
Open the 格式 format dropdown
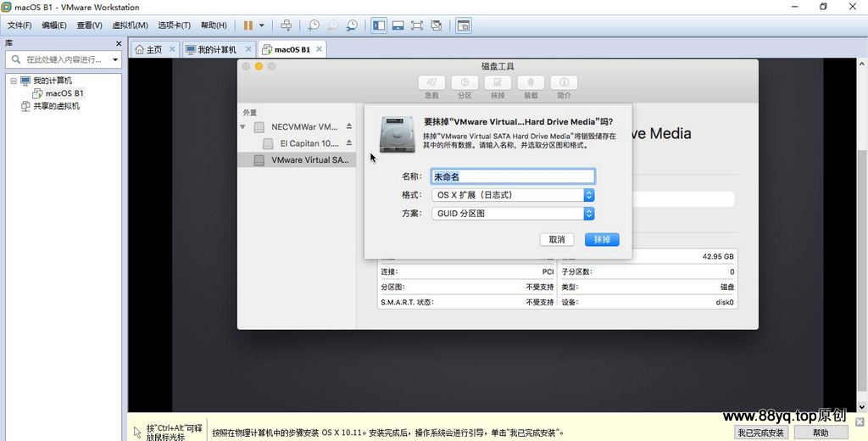[513, 195]
